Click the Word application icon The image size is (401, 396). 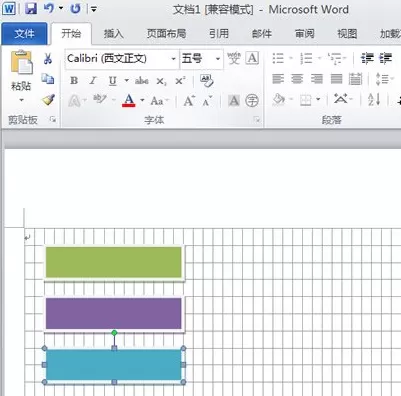(x=8, y=8)
